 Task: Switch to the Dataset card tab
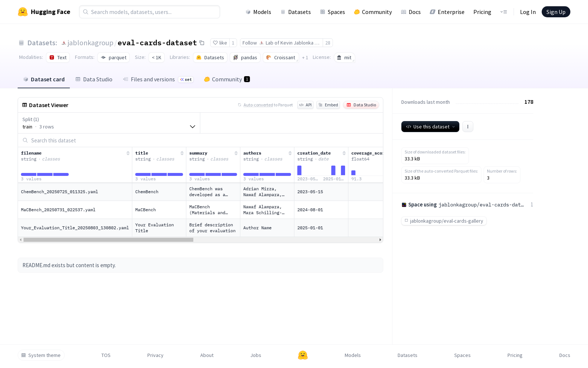44,79
